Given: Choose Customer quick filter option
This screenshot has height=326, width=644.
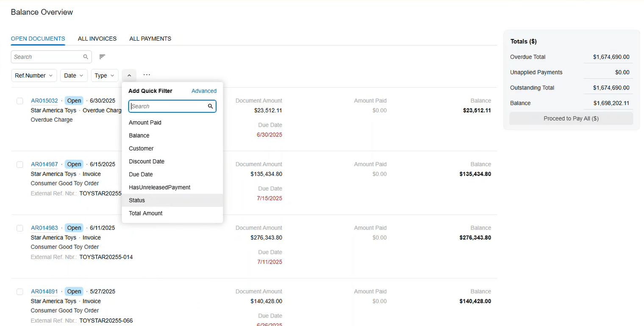Looking at the screenshot, I should [x=172, y=148].
